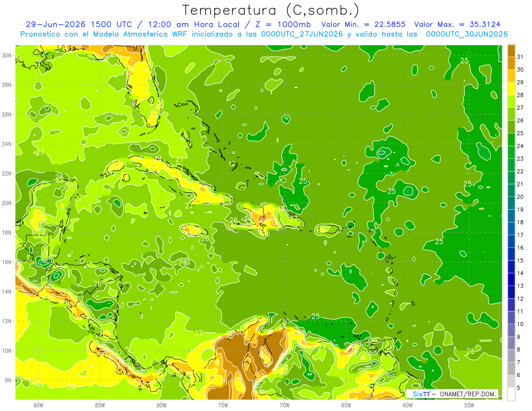This screenshot has height=411, width=532.
Task: Click the white legend swatch below 5
Action: coord(511,394)
